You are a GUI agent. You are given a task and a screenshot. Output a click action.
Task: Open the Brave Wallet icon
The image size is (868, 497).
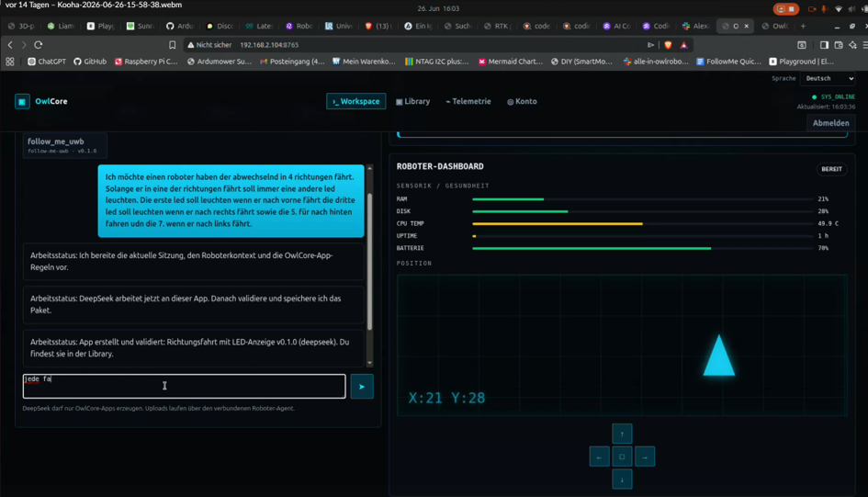coord(839,45)
